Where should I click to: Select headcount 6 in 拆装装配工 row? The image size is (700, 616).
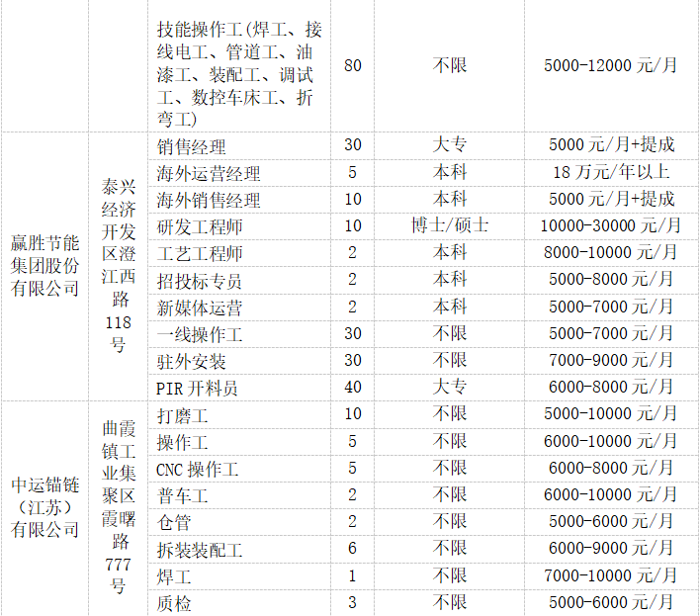tap(352, 548)
